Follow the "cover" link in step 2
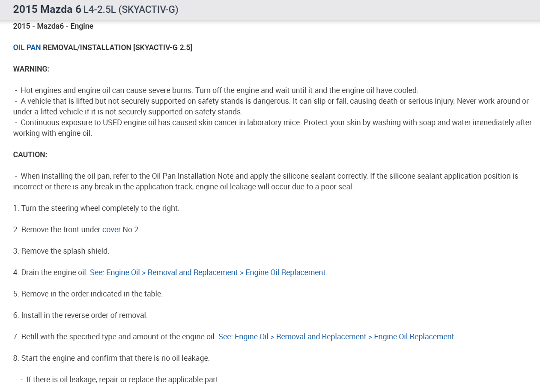The width and height of the screenshot is (540, 392). click(111, 230)
